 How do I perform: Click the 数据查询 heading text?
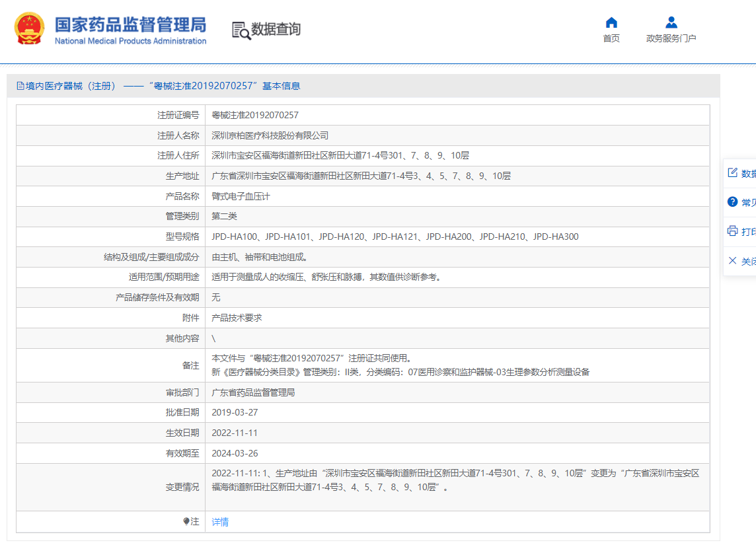[276, 29]
